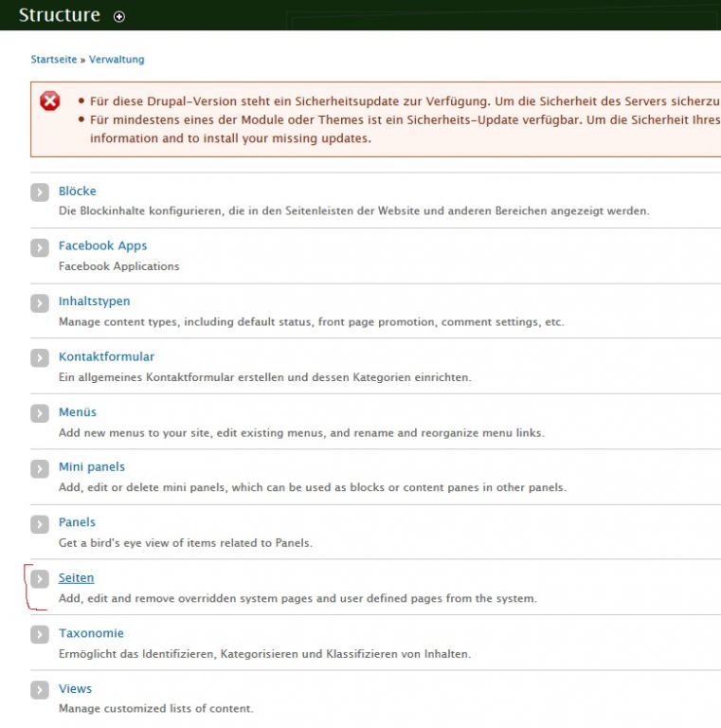The height and width of the screenshot is (728, 721).
Task: Click the arrow icon beside Facebook Apps
Action: 39,247
